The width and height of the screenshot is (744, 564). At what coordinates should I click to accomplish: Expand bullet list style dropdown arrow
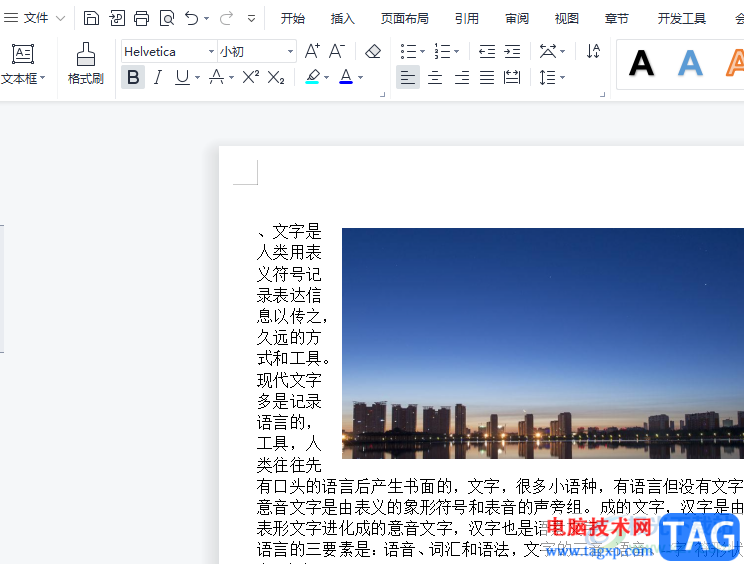422,51
